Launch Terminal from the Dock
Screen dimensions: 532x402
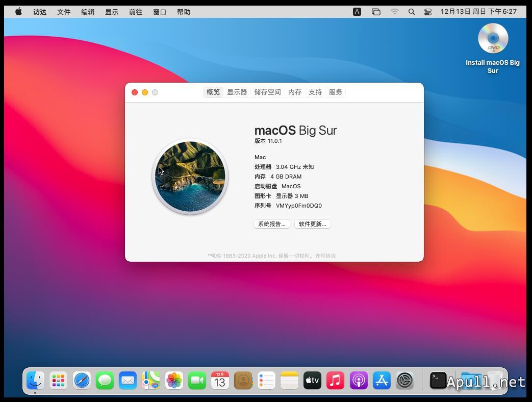(x=438, y=380)
